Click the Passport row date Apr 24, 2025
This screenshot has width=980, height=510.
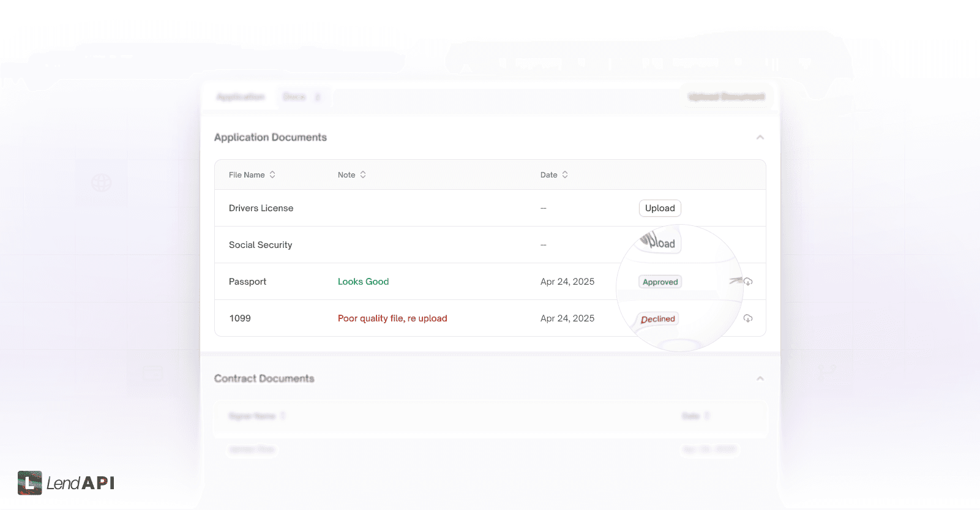click(567, 282)
